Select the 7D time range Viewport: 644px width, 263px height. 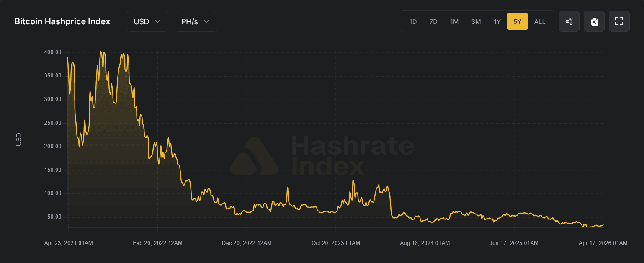tap(433, 21)
